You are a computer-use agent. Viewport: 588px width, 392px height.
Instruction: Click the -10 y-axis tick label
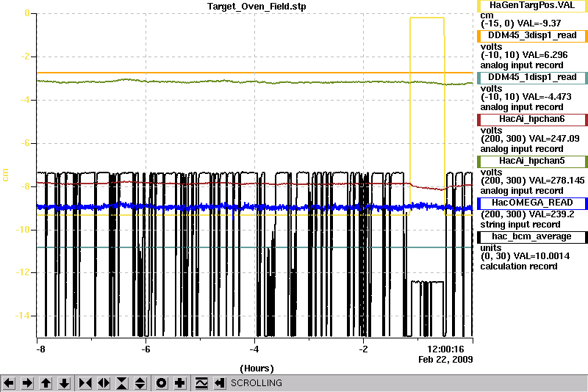tap(23, 230)
